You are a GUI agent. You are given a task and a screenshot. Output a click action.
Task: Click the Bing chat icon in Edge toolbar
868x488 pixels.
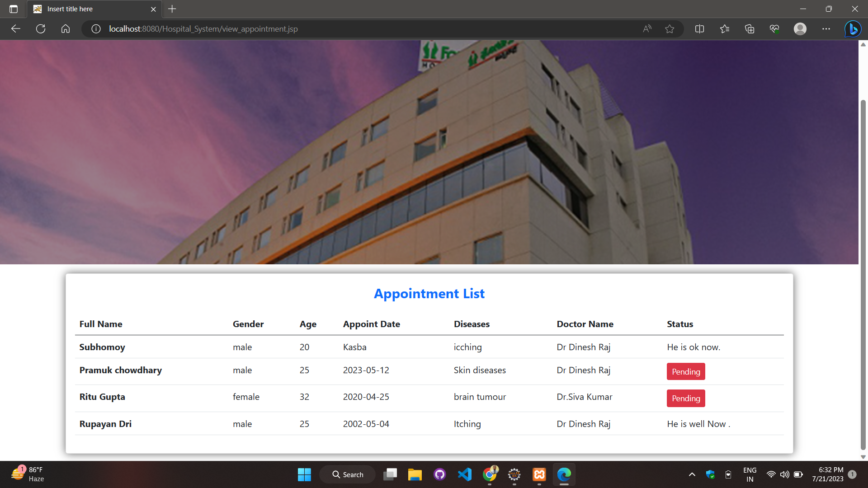tap(853, 28)
